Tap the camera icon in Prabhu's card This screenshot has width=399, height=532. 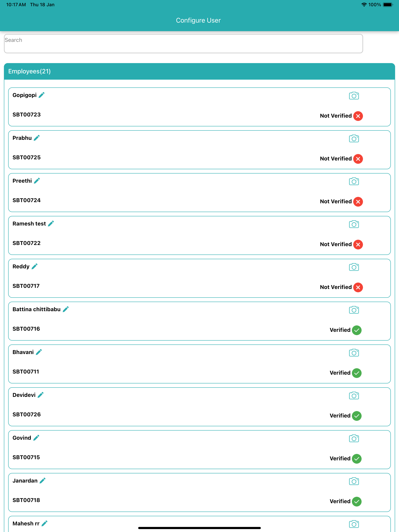354,138
